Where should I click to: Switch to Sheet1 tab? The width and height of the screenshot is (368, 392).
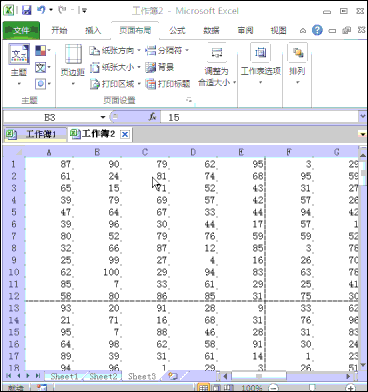pyautogui.click(x=64, y=376)
